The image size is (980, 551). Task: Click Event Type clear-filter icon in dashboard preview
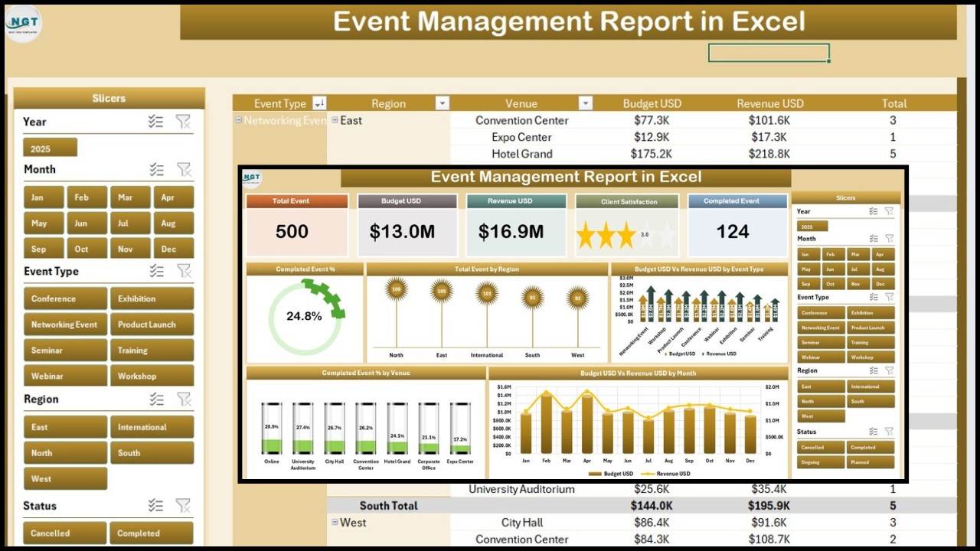coord(889,297)
